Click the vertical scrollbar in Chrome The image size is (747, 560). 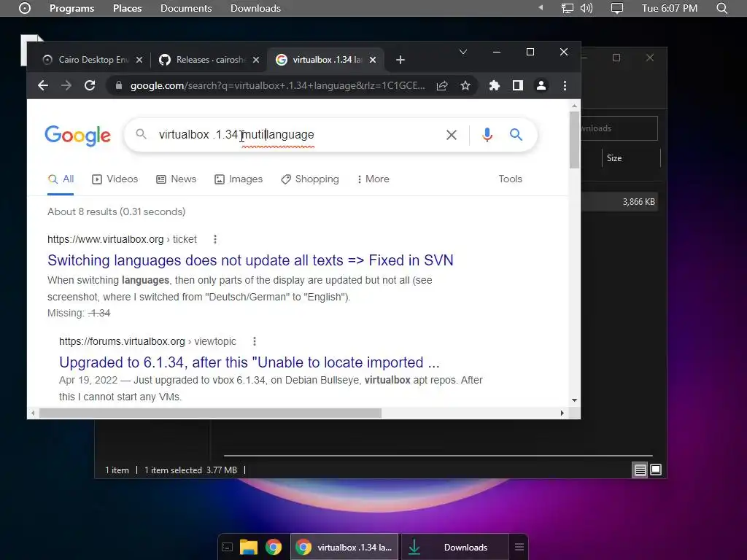pyautogui.click(x=574, y=139)
